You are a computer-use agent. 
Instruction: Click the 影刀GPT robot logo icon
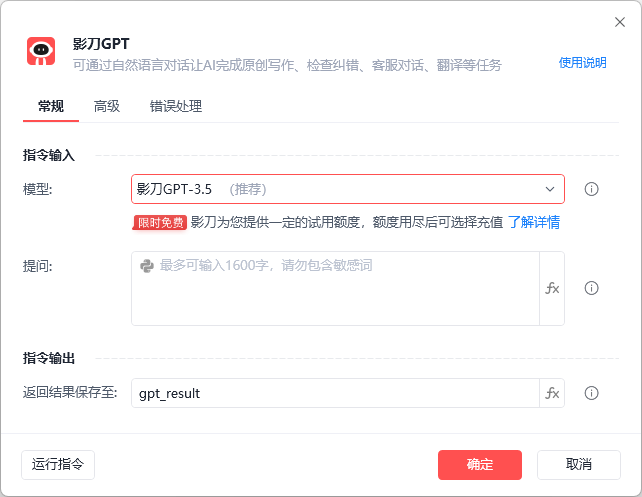[x=41, y=51]
